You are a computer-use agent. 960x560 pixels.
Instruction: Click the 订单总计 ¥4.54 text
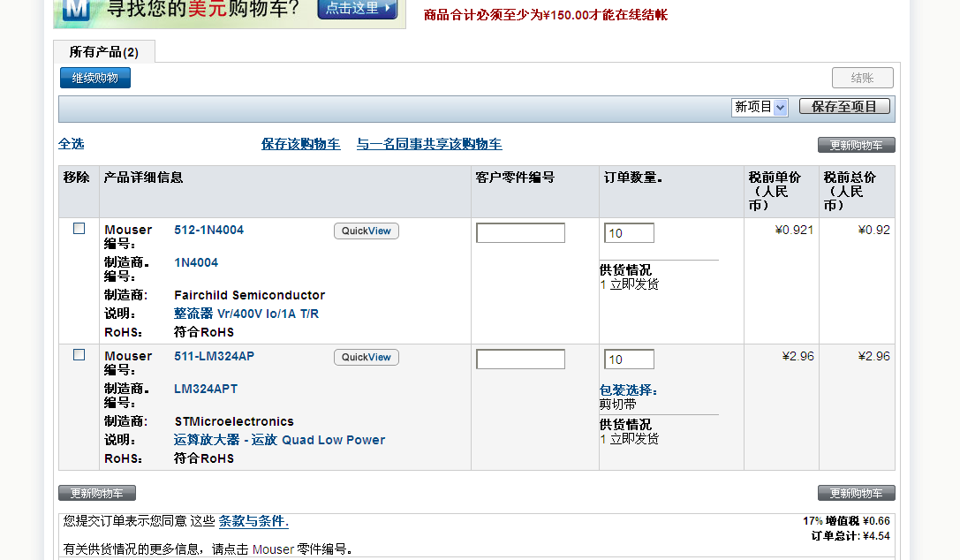tap(850, 535)
